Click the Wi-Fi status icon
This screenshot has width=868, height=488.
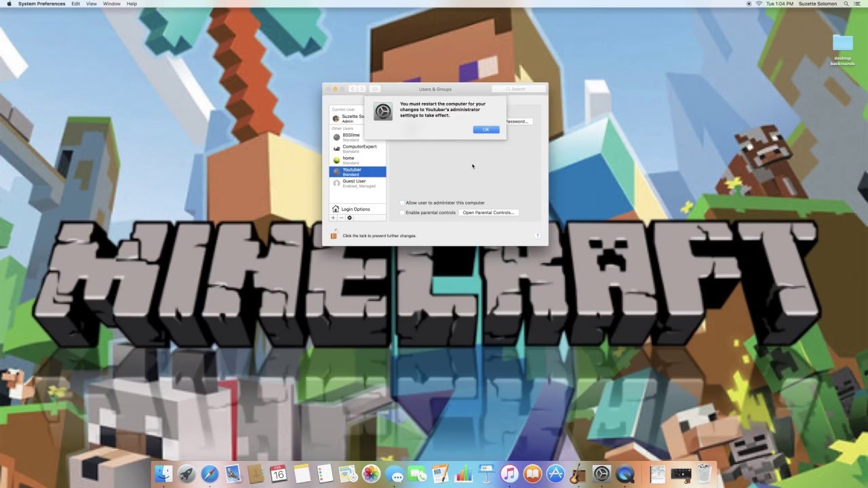[758, 4]
